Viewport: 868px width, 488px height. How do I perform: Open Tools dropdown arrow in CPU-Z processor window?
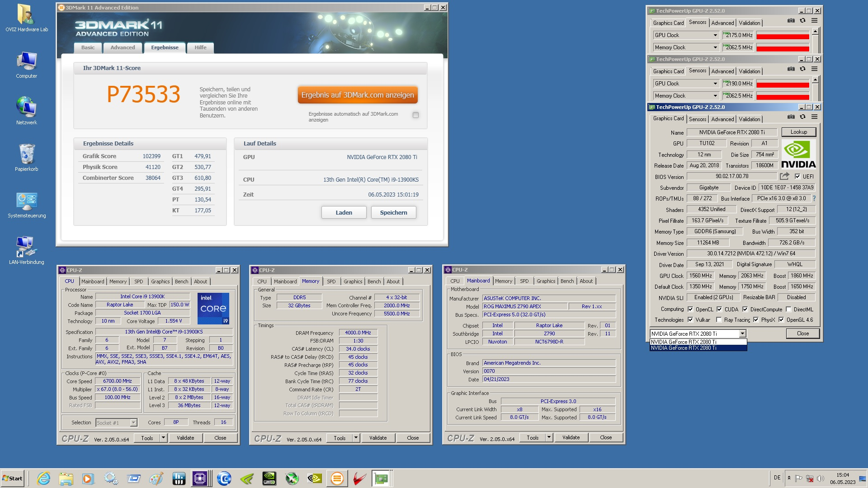(x=163, y=438)
